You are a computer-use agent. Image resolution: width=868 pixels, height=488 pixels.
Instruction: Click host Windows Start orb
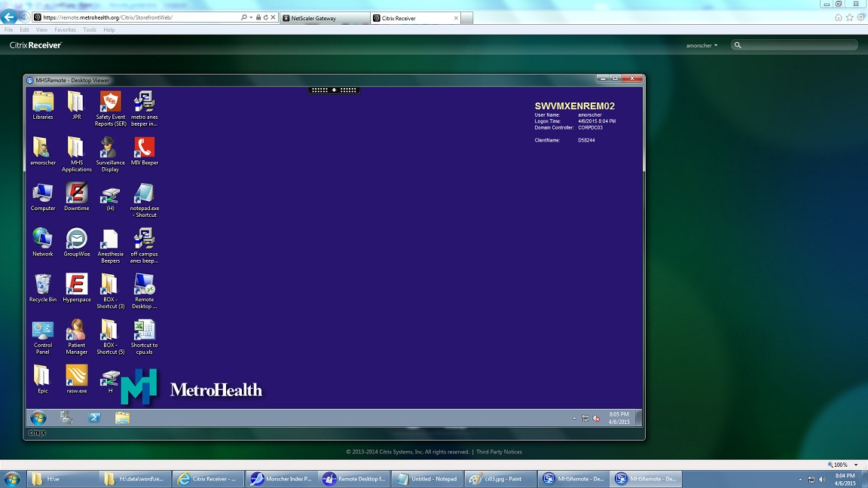11,479
